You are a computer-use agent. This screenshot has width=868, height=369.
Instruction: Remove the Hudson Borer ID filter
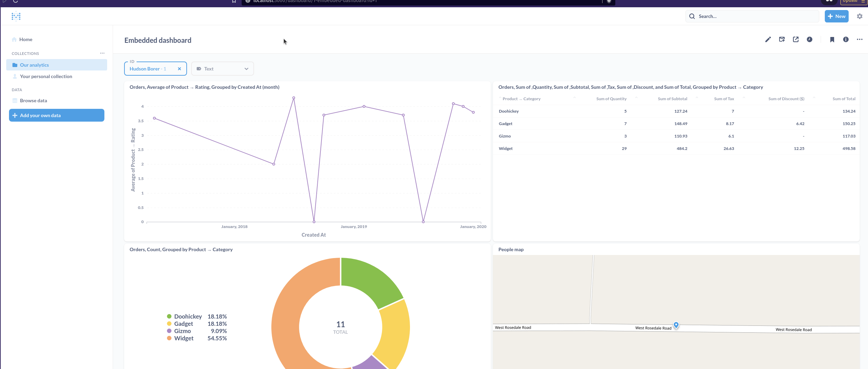(179, 68)
